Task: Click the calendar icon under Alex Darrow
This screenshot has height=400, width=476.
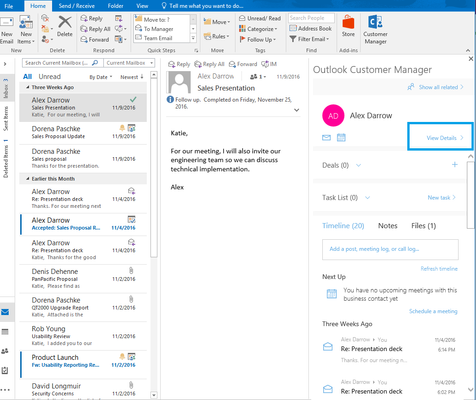Action: (341, 137)
